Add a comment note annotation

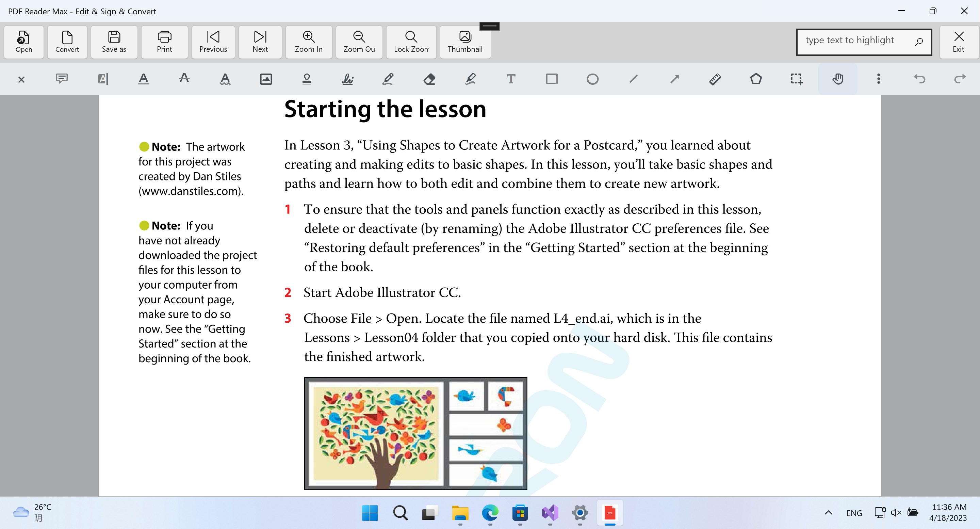point(62,79)
